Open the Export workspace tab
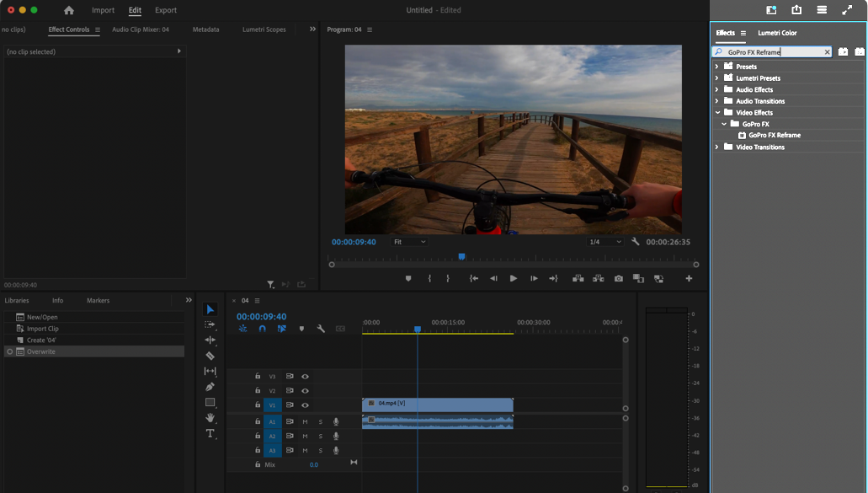Image resolution: width=868 pixels, height=493 pixels. [166, 10]
